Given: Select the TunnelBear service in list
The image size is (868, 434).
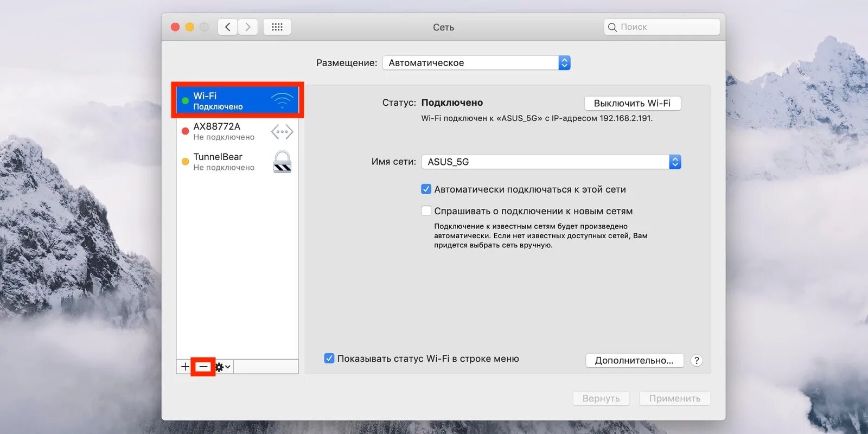Looking at the screenshot, I should click(x=224, y=162).
